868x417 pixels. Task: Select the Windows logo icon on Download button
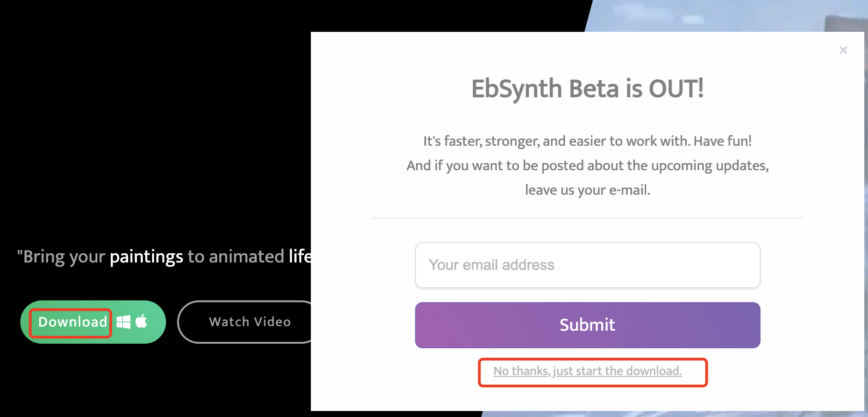pyautogui.click(x=124, y=322)
